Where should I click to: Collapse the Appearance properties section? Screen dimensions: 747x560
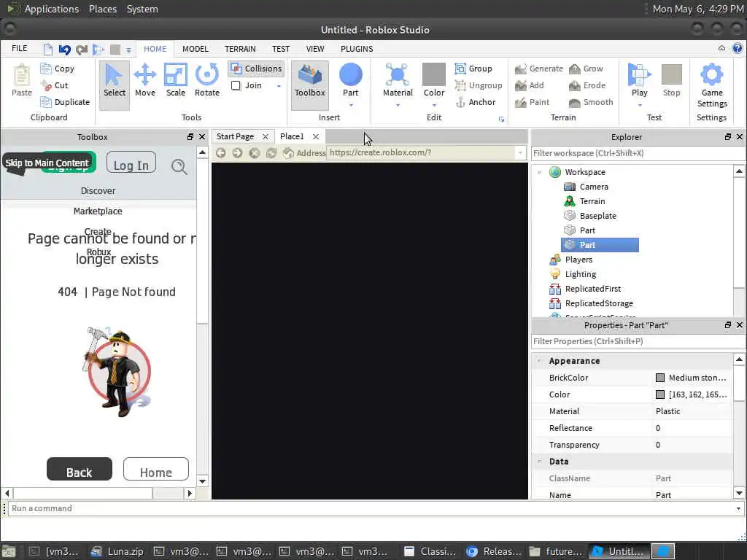tap(539, 361)
